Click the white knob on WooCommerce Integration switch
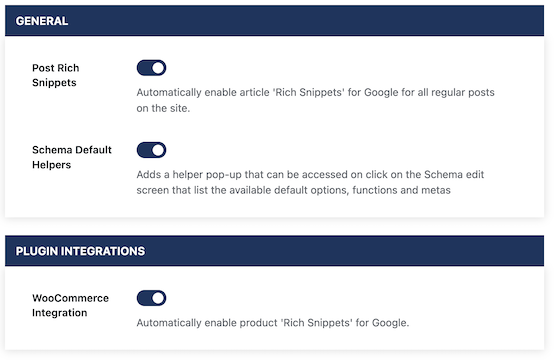The width and height of the screenshot is (560, 360). [158, 298]
